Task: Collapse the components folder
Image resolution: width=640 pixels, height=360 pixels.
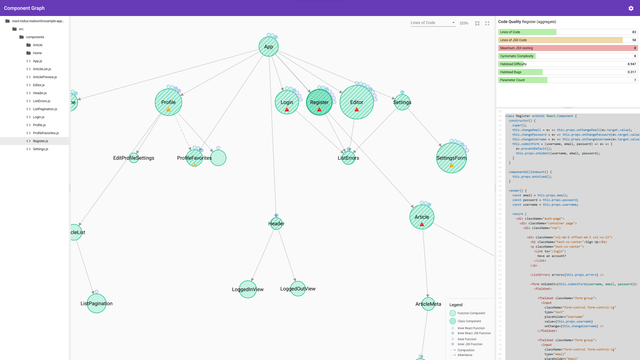Action: click(x=31, y=37)
